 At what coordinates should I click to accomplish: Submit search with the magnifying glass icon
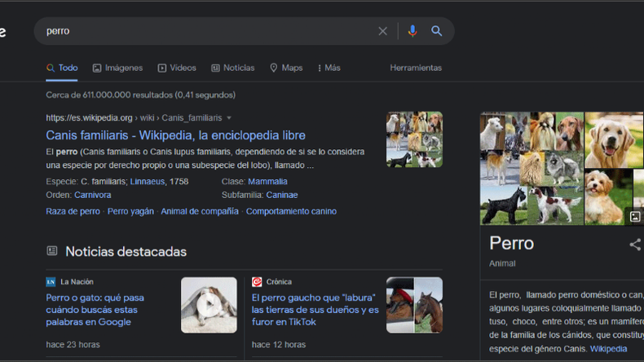(x=436, y=31)
